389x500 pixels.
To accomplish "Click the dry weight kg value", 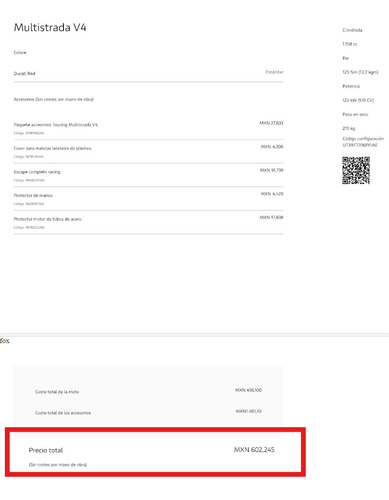I will tap(349, 128).
